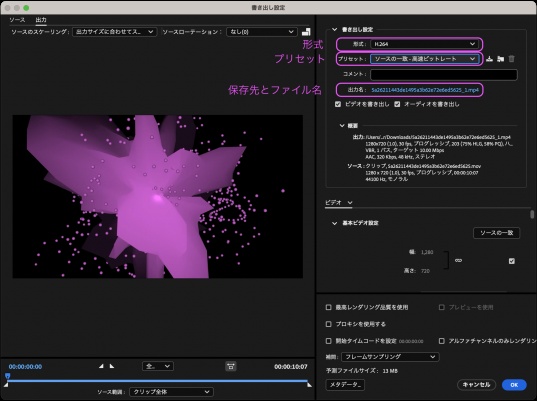Click the ソースの一致 button
The image size is (537, 401).
coord(496,233)
